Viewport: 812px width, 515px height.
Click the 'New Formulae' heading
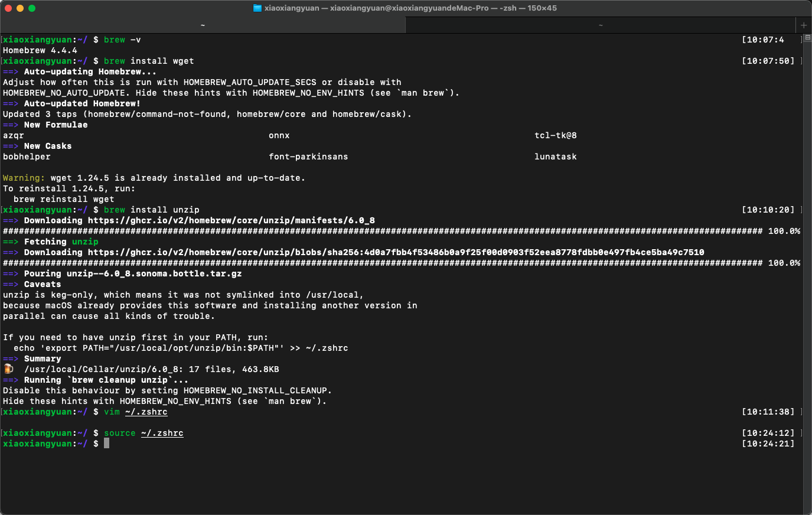[x=56, y=125]
